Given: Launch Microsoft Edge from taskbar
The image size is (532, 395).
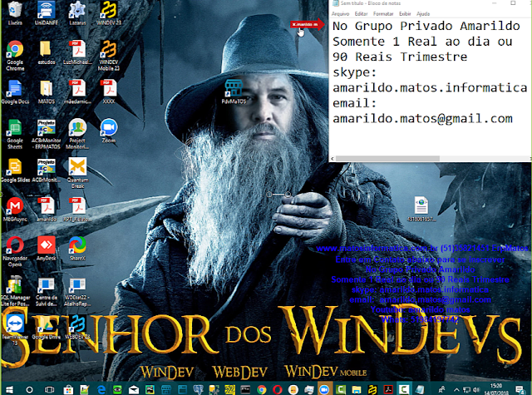Looking at the screenshot, I should [x=101, y=389].
